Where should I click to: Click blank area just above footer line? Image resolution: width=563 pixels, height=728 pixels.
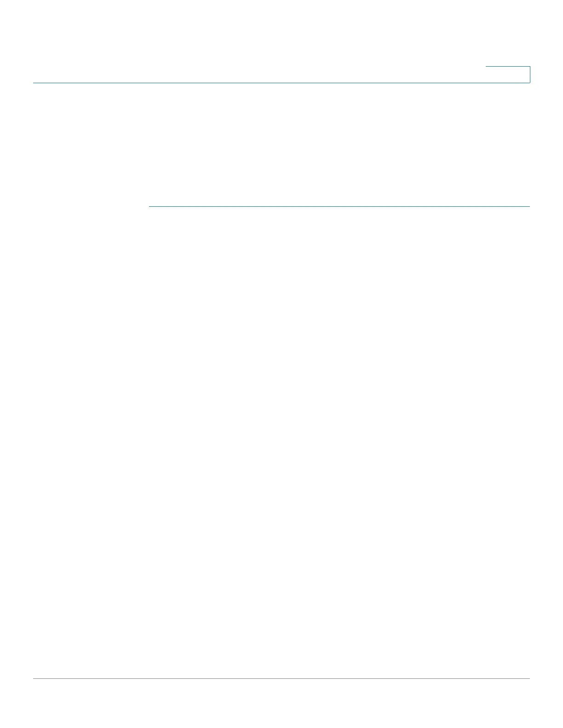tap(281, 669)
